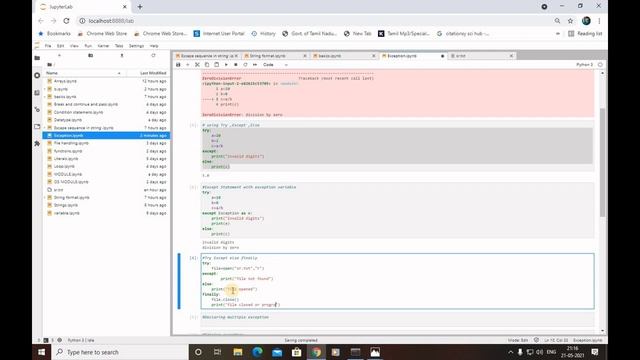Click the Python 3 kernel name
Image resolution: width=640 pixels, height=360 pixels.
point(584,65)
